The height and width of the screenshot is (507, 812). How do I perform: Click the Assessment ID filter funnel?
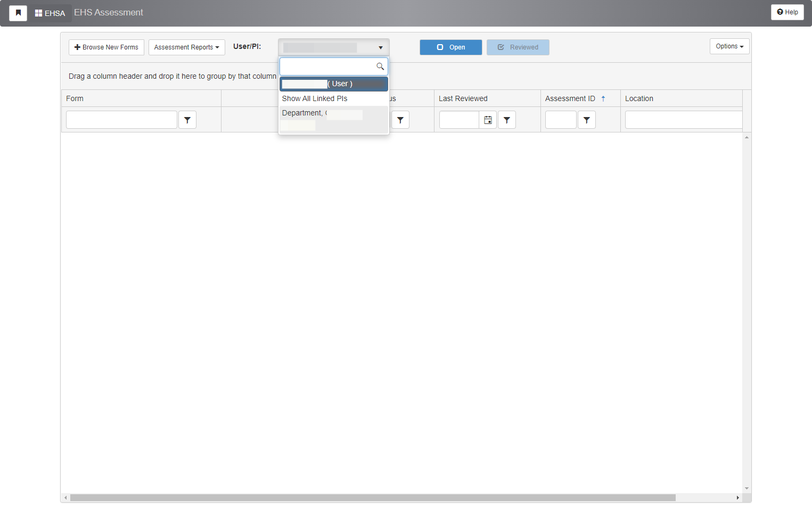point(587,120)
